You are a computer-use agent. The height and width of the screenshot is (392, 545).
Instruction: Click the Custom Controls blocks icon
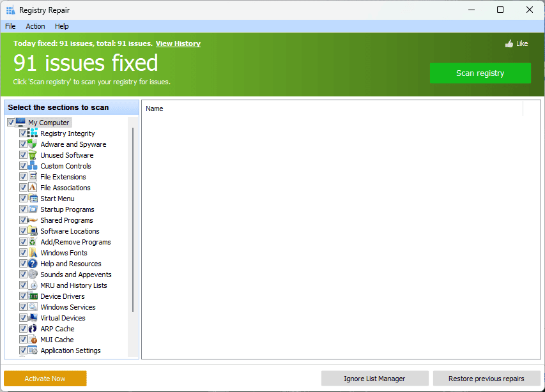33,165
